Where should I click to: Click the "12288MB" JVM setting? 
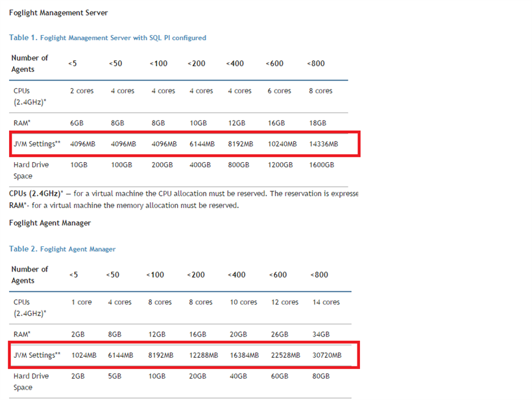point(204,355)
